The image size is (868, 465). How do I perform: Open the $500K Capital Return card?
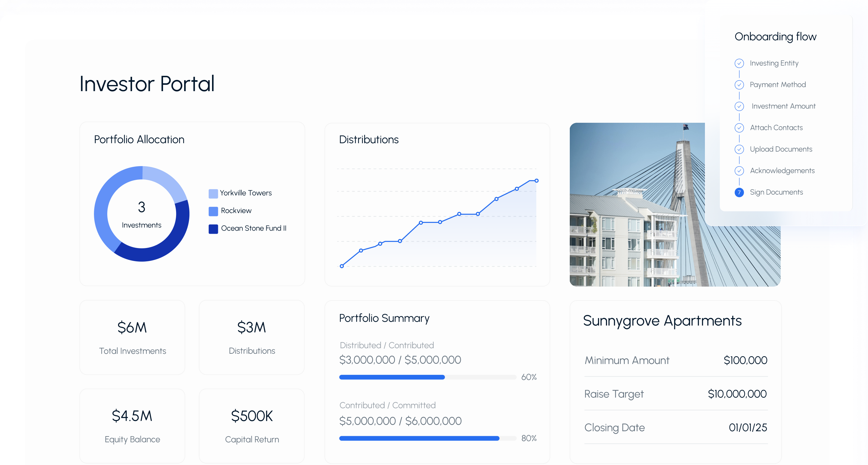point(252,426)
